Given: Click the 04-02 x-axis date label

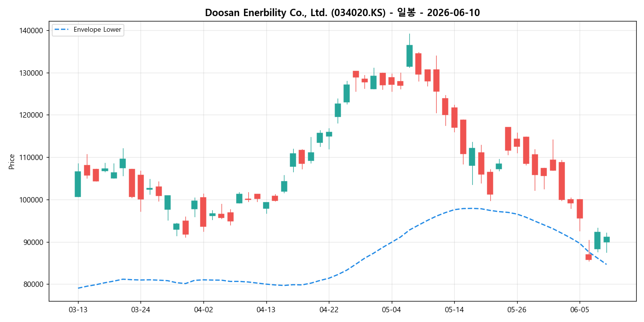Looking at the screenshot, I should tap(203, 310).
